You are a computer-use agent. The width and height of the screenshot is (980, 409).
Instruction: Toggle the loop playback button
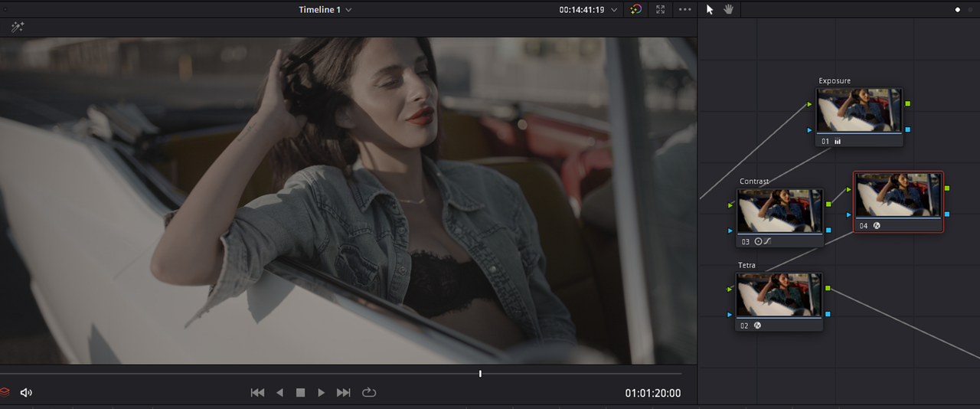pos(369,392)
